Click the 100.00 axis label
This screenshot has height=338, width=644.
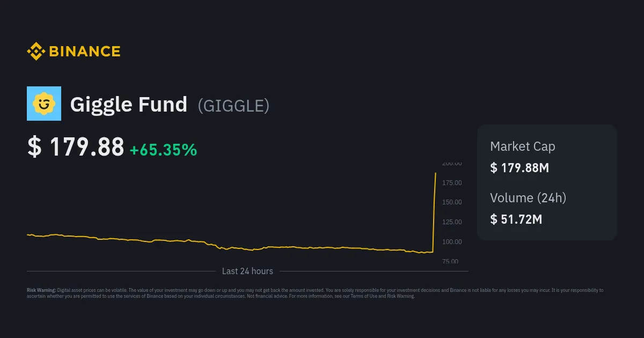451,242
